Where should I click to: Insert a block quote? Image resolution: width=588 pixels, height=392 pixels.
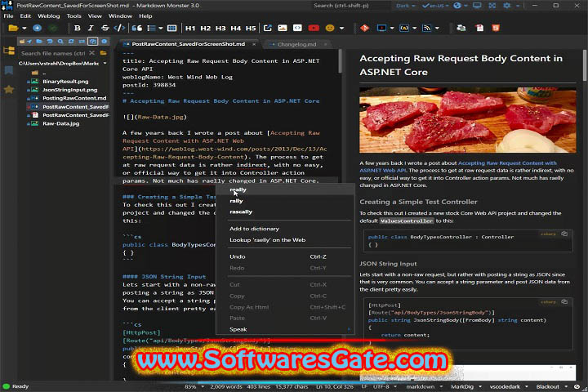click(x=137, y=28)
